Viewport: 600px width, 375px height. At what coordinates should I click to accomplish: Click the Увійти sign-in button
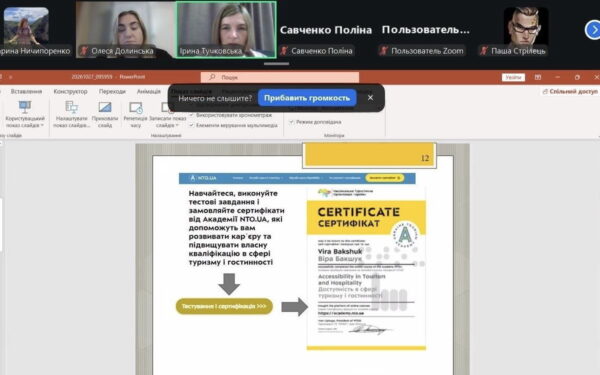coord(513,77)
